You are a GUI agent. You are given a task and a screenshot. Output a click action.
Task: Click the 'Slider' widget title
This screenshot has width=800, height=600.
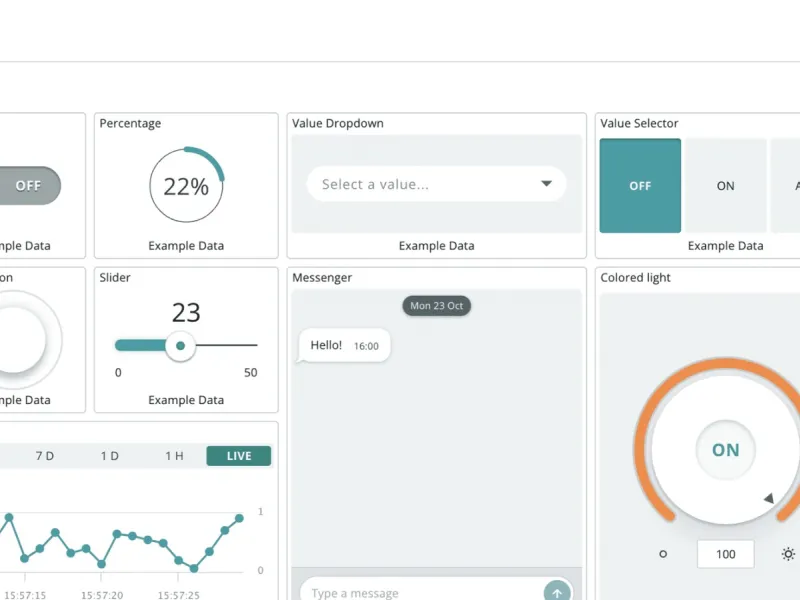[115, 278]
